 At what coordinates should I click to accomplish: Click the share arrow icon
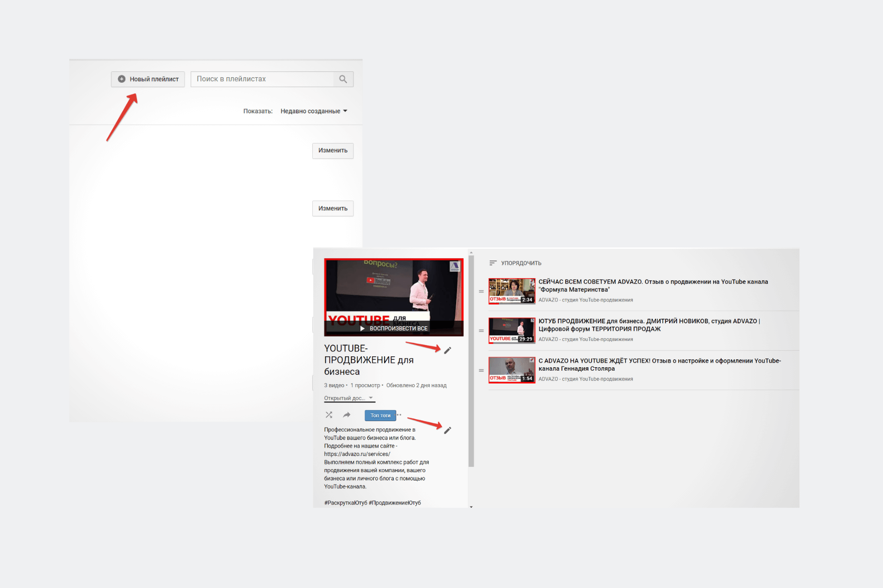pyautogui.click(x=346, y=415)
